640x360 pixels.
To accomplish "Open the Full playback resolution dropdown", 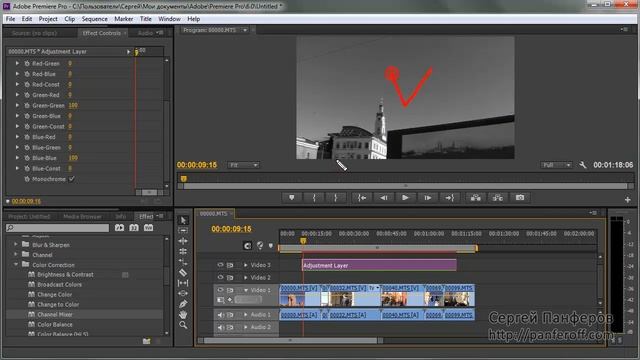I will point(556,165).
